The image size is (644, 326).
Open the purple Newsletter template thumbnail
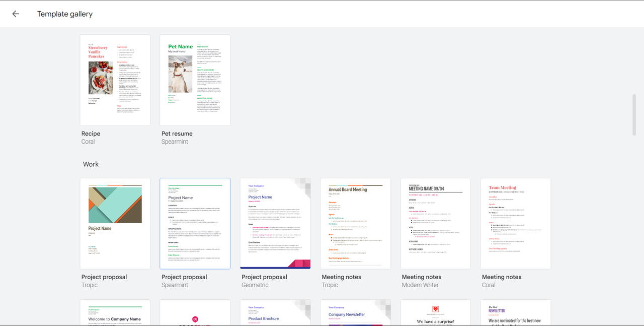(x=516, y=313)
